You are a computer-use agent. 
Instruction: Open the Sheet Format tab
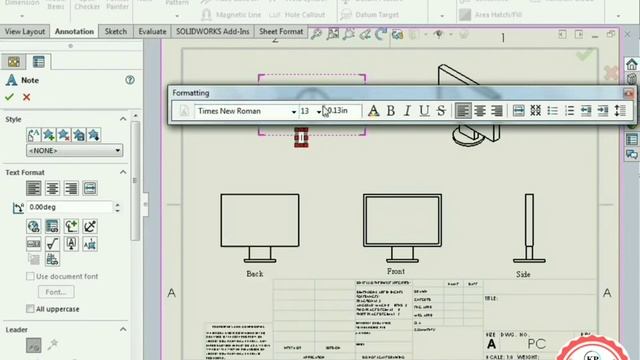281,31
